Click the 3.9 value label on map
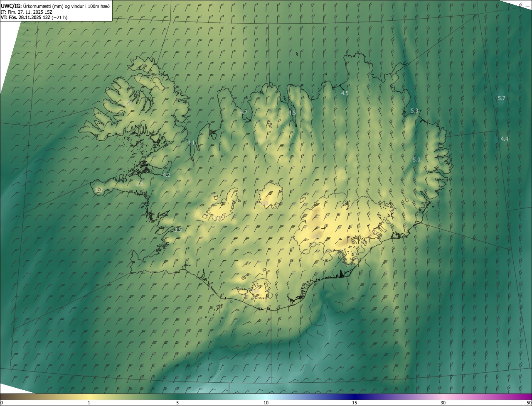Image resolution: width=532 pixels, height=406 pixels. [178, 230]
